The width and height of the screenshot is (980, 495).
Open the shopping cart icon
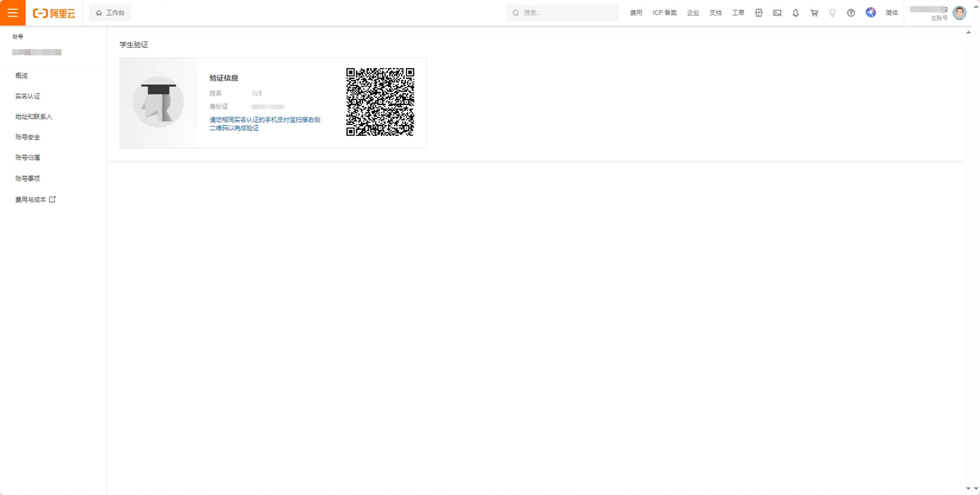point(814,12)
